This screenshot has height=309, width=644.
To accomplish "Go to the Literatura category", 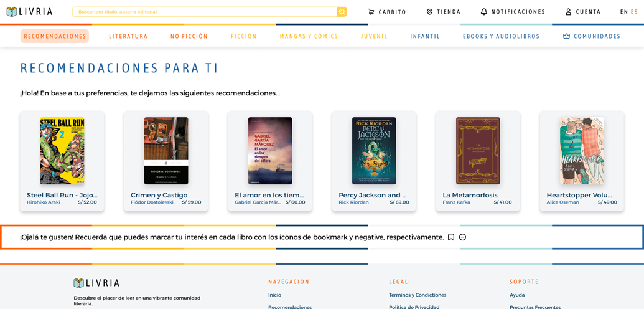I will (x=128, y=36).
